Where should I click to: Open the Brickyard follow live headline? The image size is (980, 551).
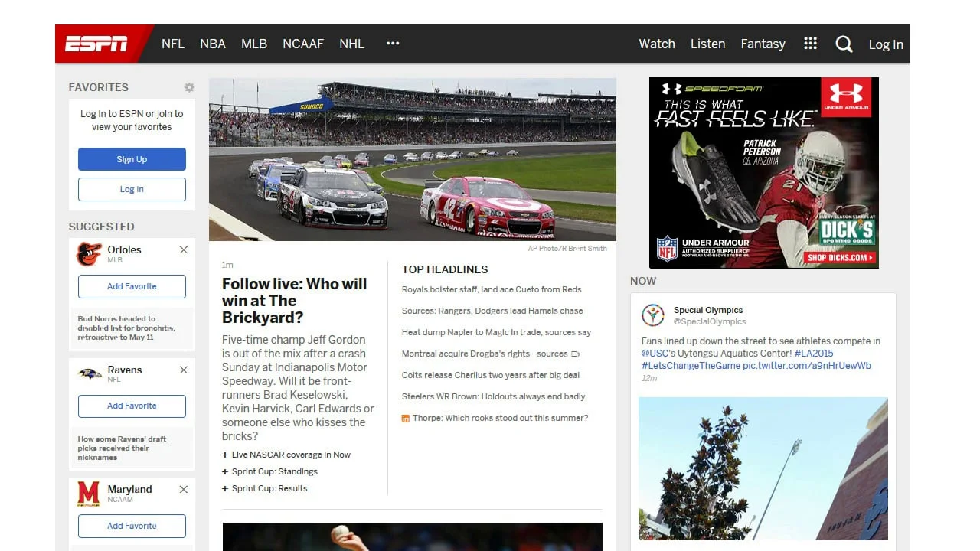[295, 301]
